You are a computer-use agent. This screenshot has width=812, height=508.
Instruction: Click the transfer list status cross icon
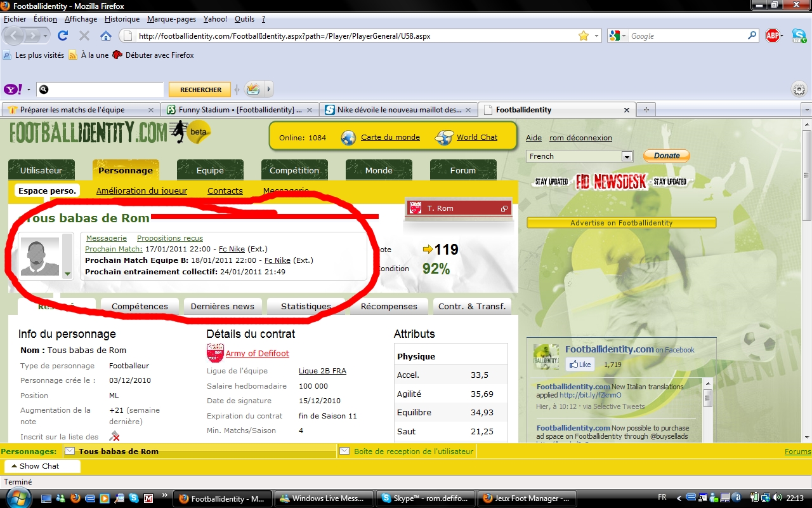(x=115, y=436)
